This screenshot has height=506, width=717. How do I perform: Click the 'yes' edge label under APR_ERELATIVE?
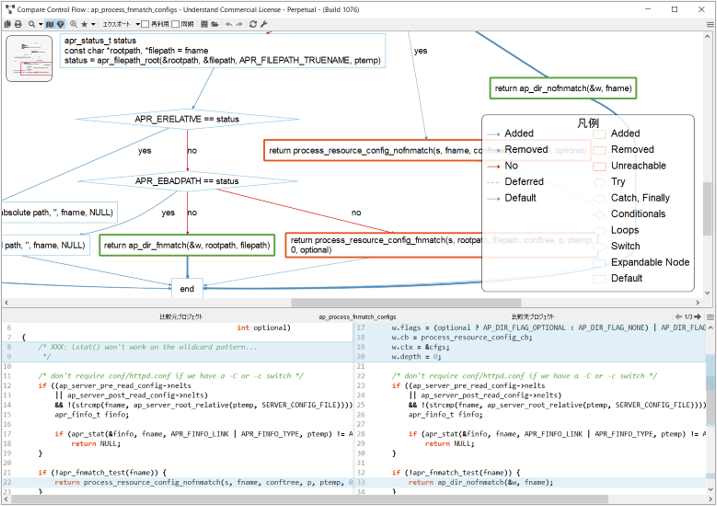(x=144, y=150)
